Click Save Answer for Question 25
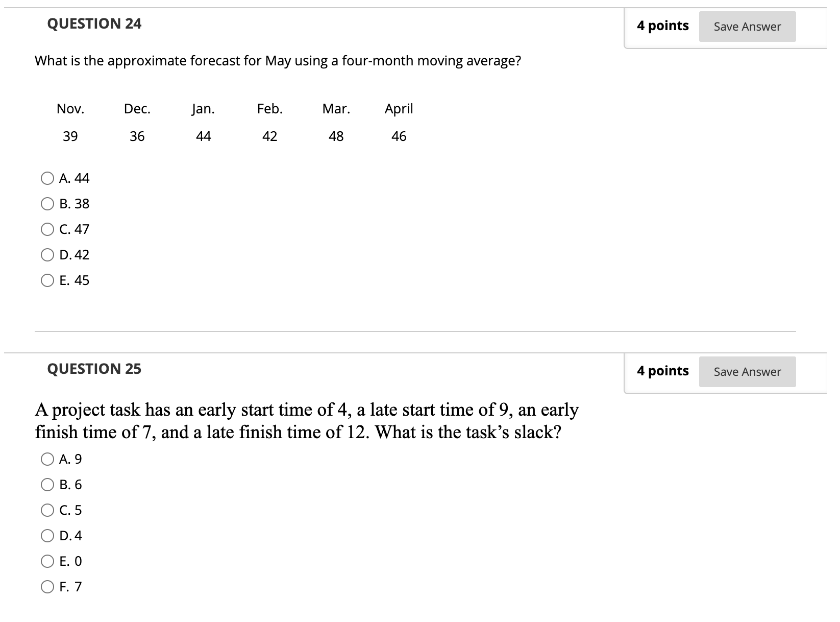This screenshot has width=840, height=622. click(747, 372)
